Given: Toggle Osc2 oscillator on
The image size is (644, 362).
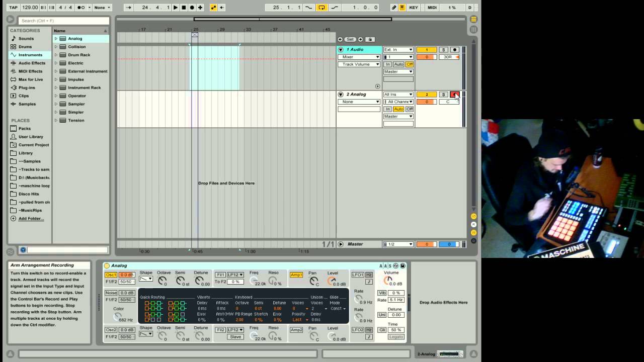Looking at the screenshot, I should coord(111,330).
